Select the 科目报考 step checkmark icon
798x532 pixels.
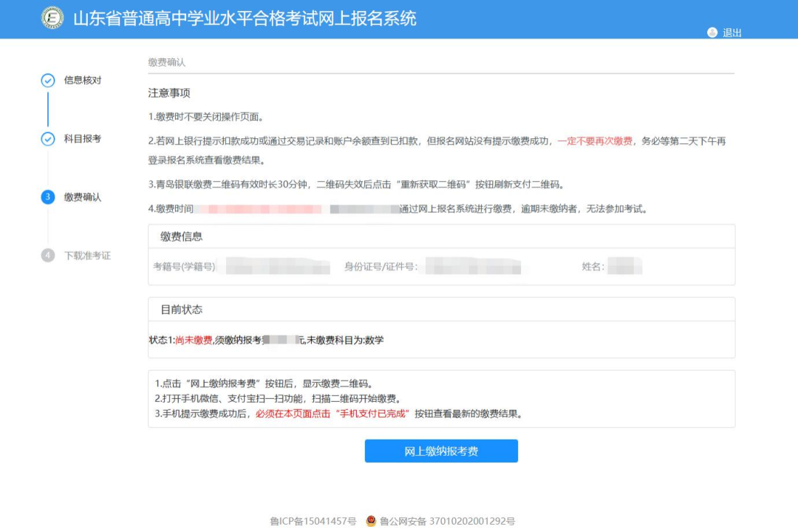click(x=48, y=139)
